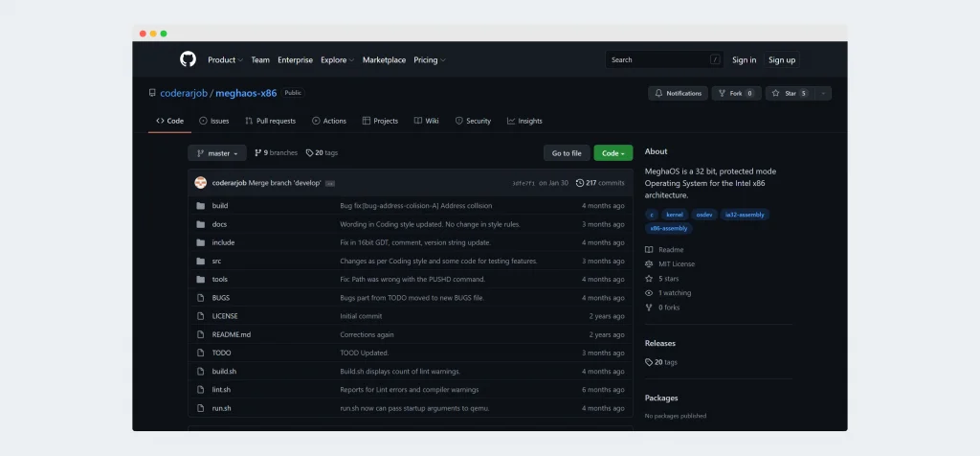Click the Sign in link

click(x=744, y=60)
